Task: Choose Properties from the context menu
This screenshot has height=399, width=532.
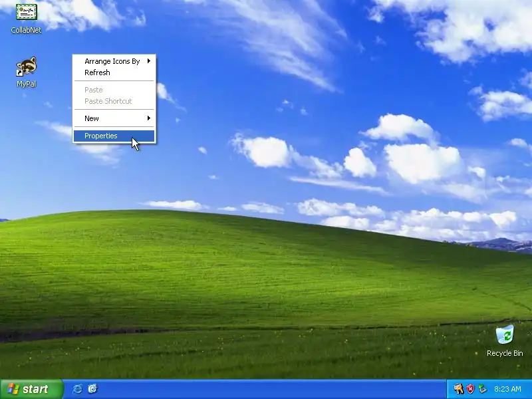Action: tap(114, 136)
